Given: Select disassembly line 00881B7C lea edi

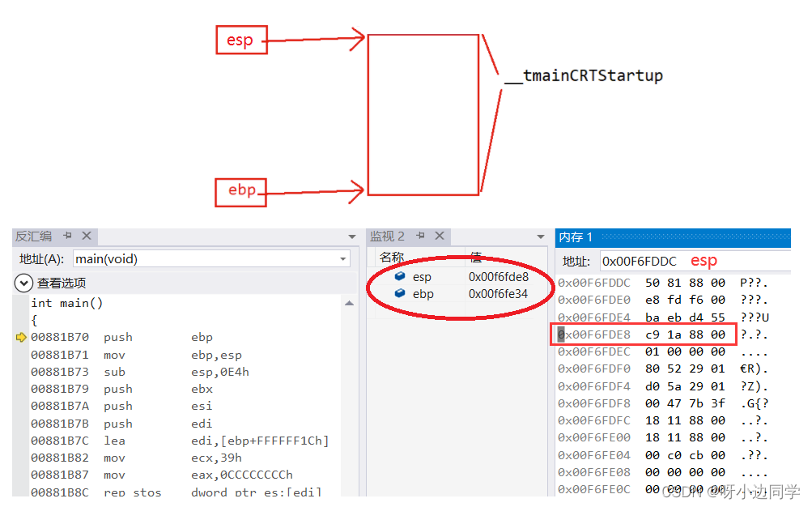Looking at the screenshot, I should pos(180,441).
